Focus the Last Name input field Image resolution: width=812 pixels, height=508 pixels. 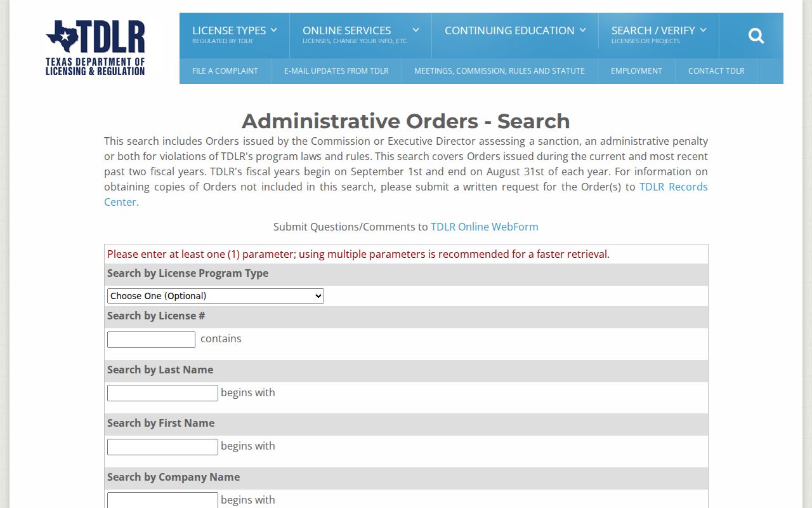click(162, 393)
